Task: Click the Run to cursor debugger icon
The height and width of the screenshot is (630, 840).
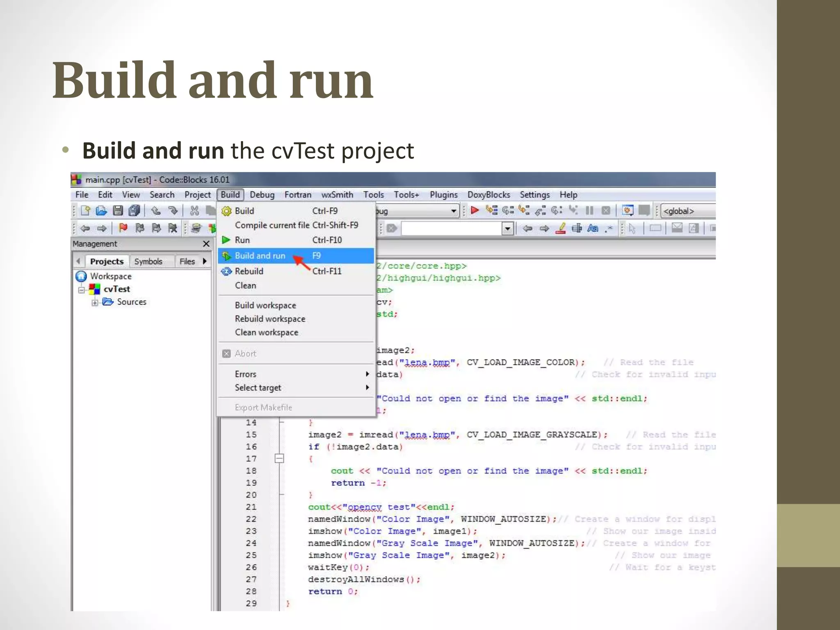Action: pos(492,210)
